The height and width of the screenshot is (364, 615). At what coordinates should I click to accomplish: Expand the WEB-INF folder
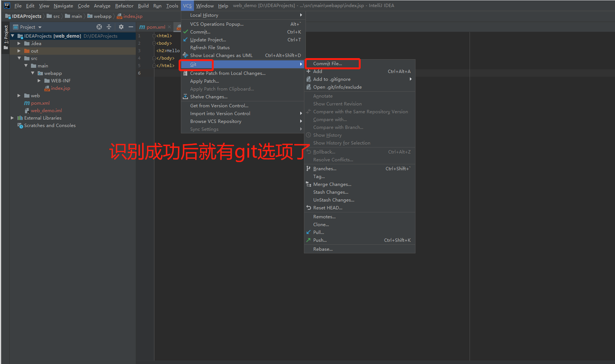click(x=39, y=81)
